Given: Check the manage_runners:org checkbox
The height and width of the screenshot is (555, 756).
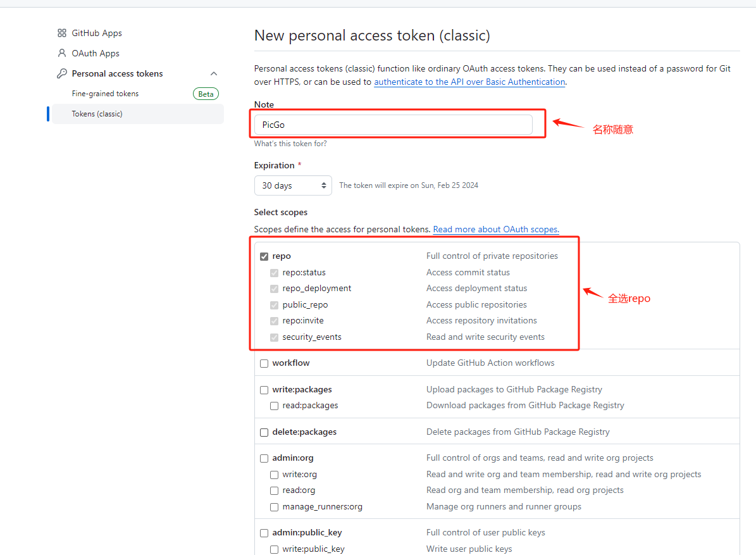Looking at the screenshot, I should click(275, 507).
